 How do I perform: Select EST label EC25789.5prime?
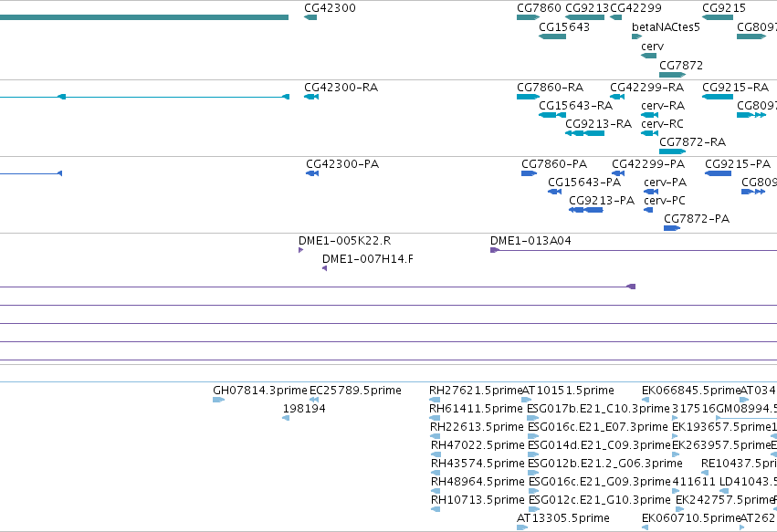tap(355, 391)
